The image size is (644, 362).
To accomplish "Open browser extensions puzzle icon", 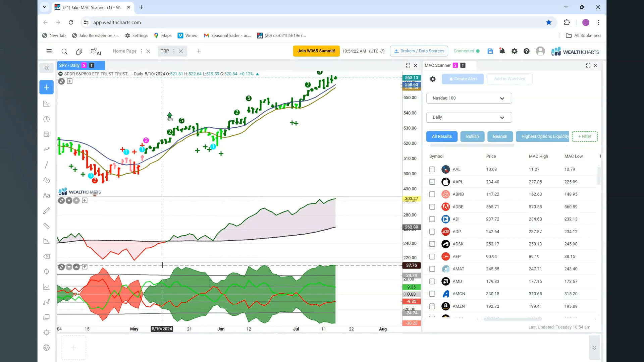I will tap(567, 22).
